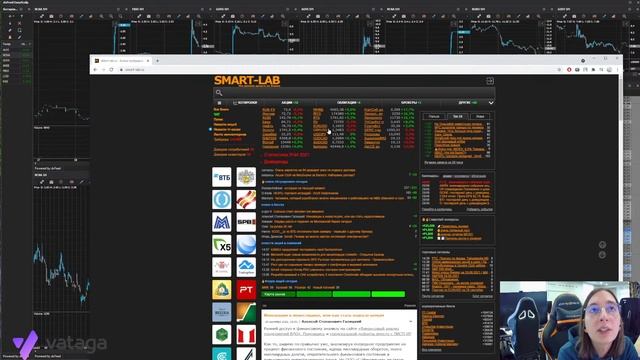Expand the chevron at nav bar end
Screen dimensions: 640x360
[491, 103]
